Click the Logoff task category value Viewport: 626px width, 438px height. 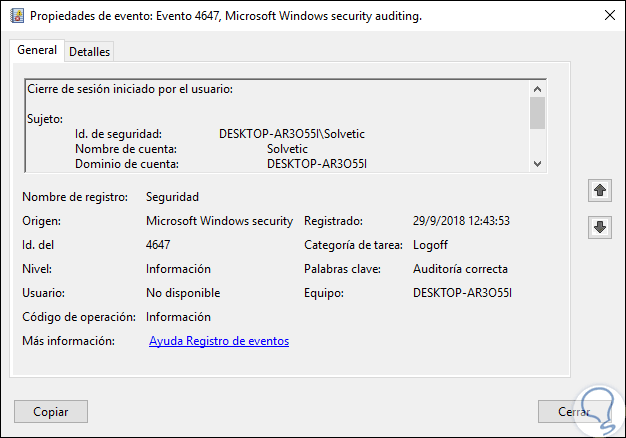431,245
